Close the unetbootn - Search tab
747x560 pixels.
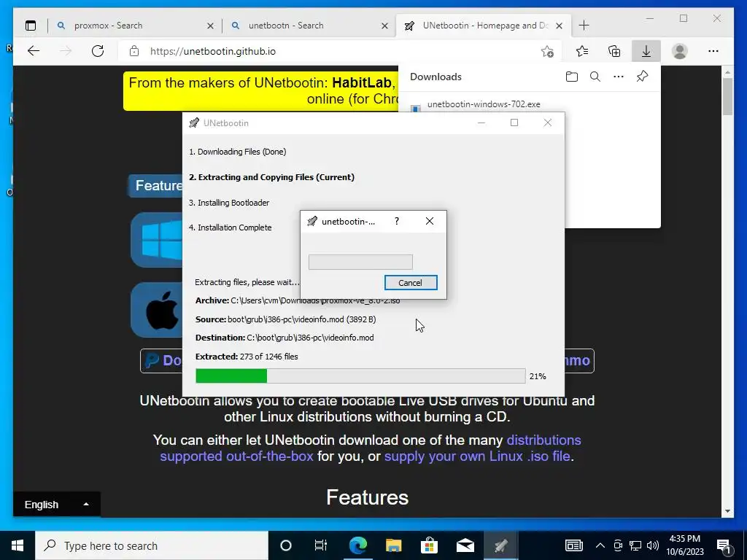coord(385,26)
